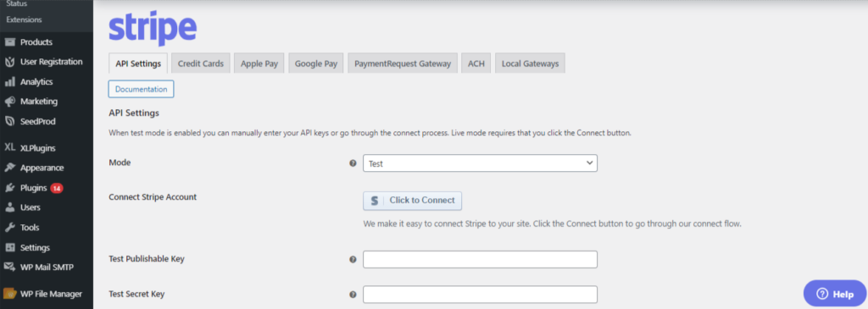868x309 pixels.
Task: Click help icon next to Test Publishable Key
Action: (x=353, y=259)
